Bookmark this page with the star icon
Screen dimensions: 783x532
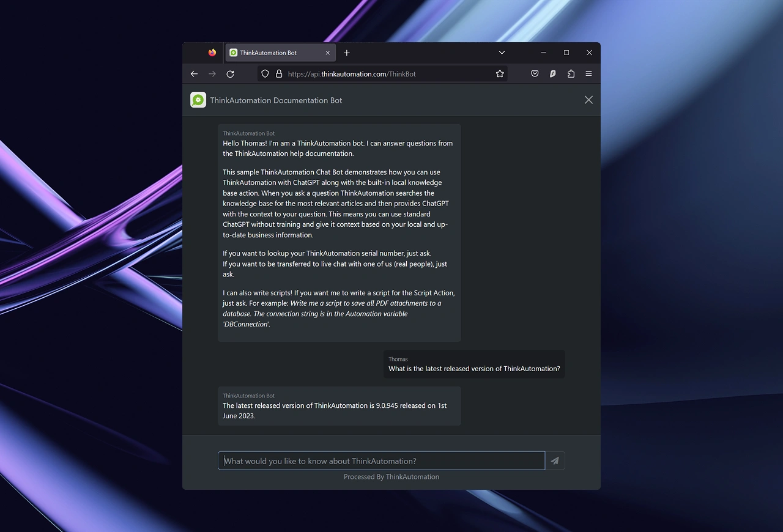tap(500, 73)
